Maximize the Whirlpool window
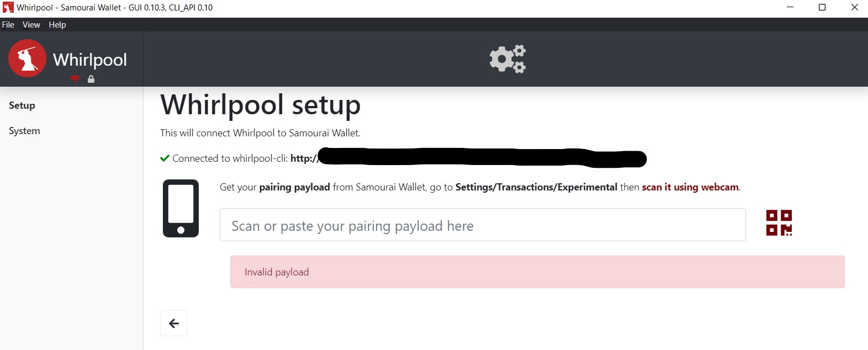This screenshot has height=350, width=868. coord(822,8)
